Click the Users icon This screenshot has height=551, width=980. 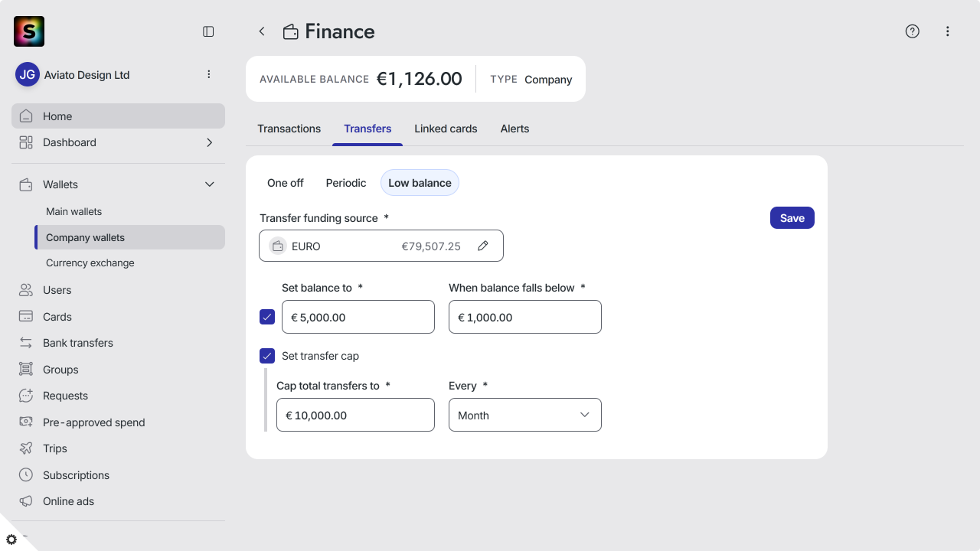click(26, 290)
